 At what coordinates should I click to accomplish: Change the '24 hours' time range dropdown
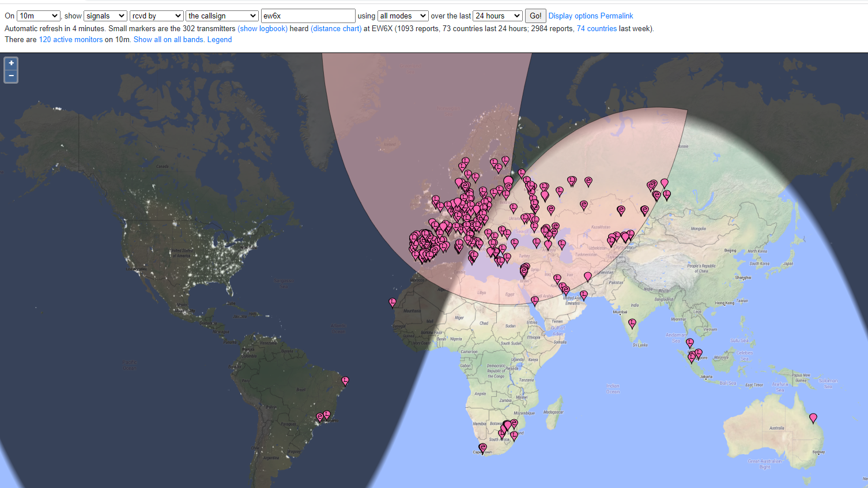[x=497, y=16]
